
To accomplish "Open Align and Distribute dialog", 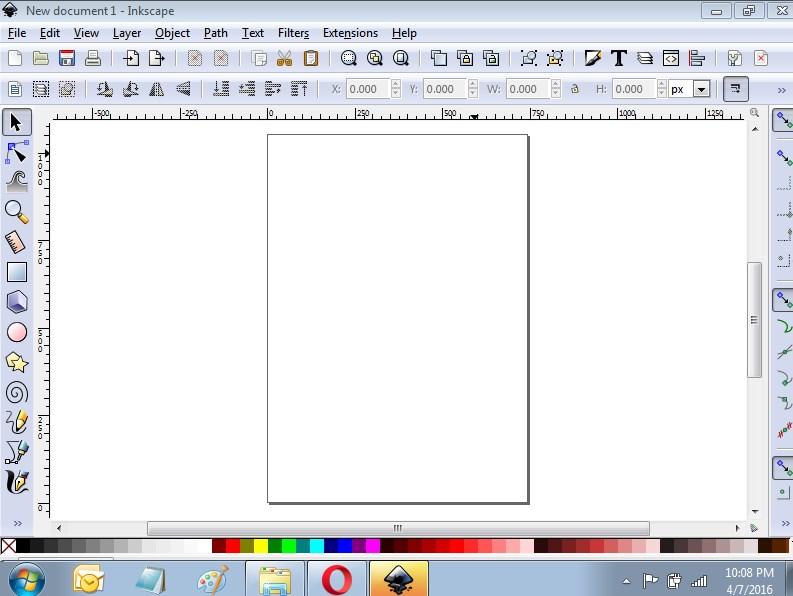I will pyautogui.click(x=696, y=58).
